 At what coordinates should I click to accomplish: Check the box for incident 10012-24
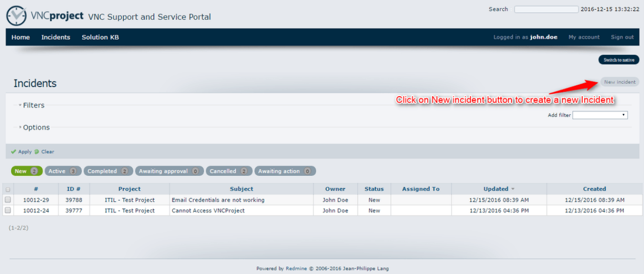click(8, 210)
